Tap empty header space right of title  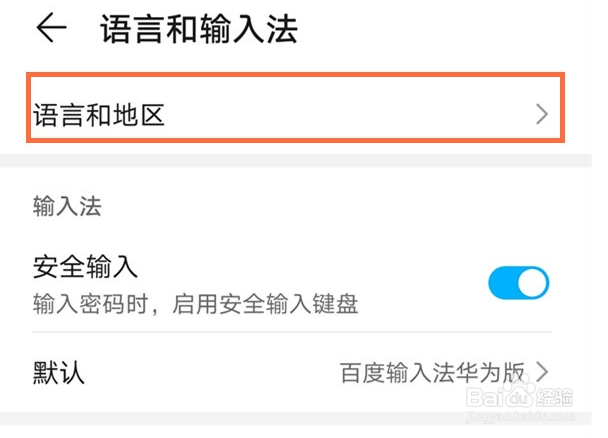tap(450, 29)
